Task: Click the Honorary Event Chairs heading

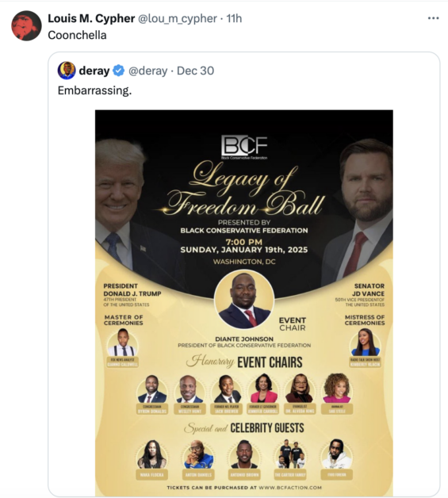Action: 244,362
